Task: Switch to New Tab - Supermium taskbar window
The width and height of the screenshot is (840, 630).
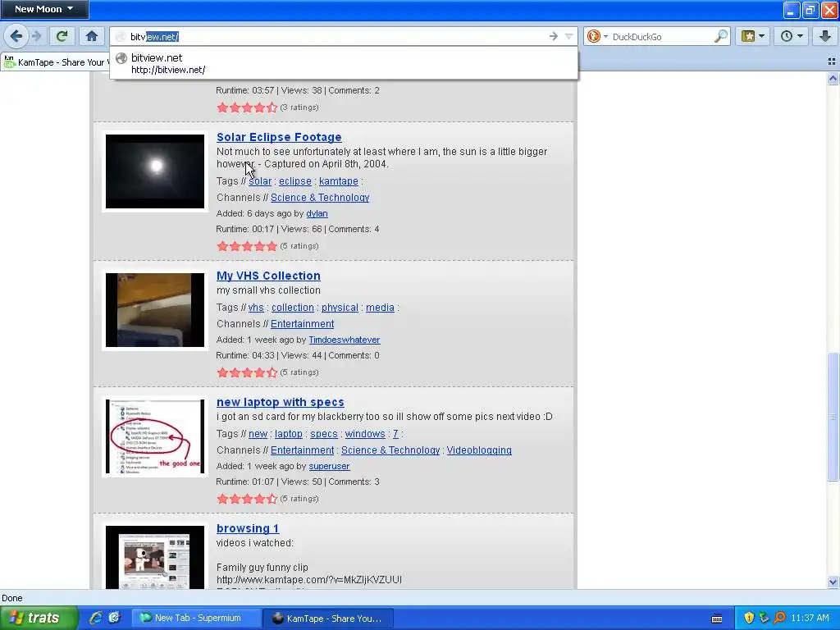Action: pyautogui.click(x=197, y=618)
